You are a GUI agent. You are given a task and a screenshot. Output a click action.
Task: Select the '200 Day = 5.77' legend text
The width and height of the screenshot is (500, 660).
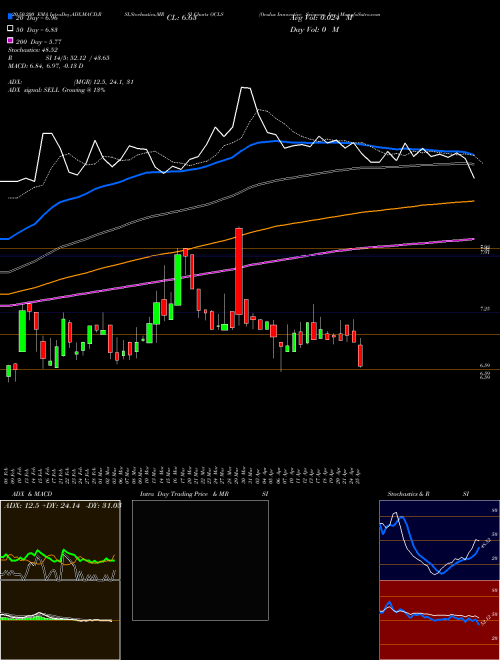39,42
